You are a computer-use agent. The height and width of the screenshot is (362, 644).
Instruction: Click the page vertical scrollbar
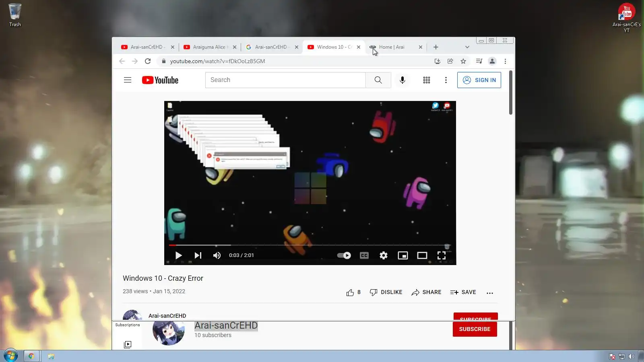(x=511, y=93)
